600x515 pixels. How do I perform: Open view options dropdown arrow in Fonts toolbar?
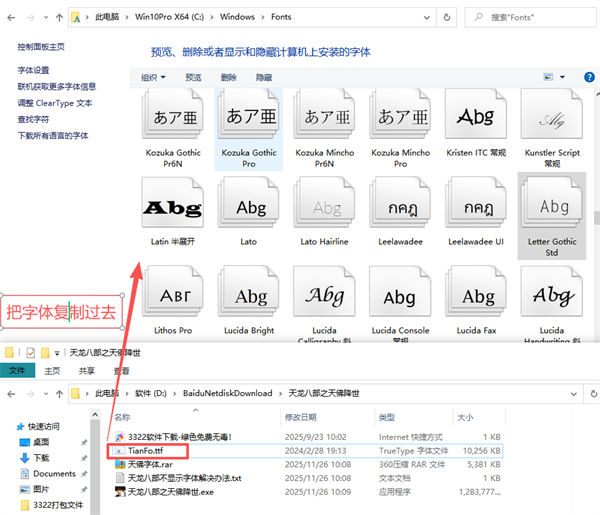[x=562, y=77]
